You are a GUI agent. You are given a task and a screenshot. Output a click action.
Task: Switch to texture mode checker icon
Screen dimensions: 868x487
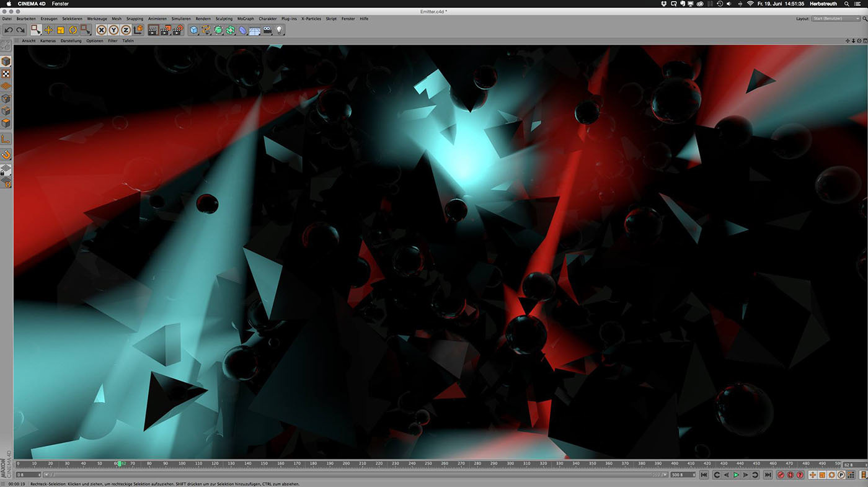point(6,74)
